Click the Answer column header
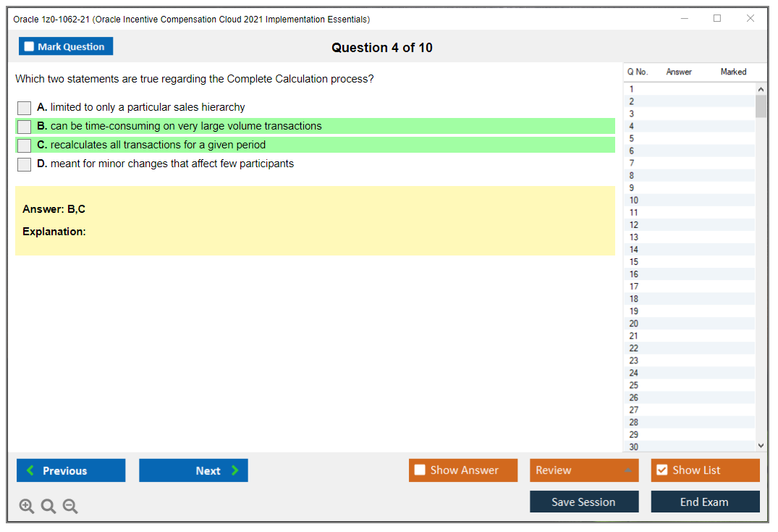 click(678, 72)
